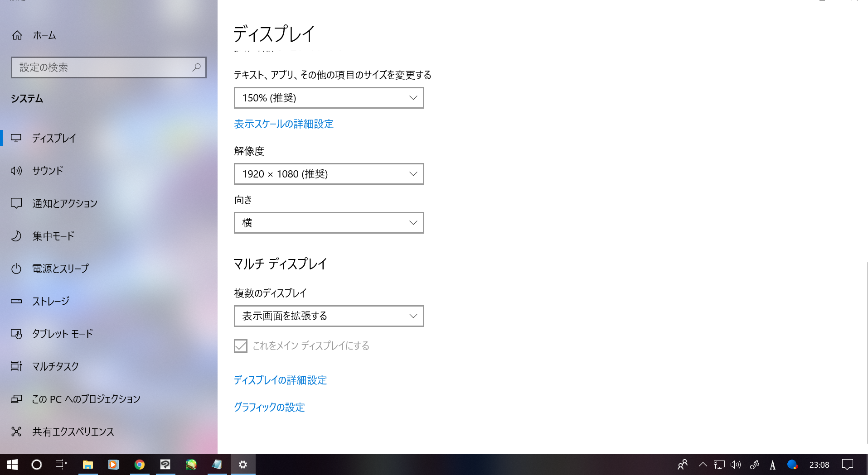Open the グラフィックの設定 link
This screenshot has width=868, height=475.
tap(269, 408)
